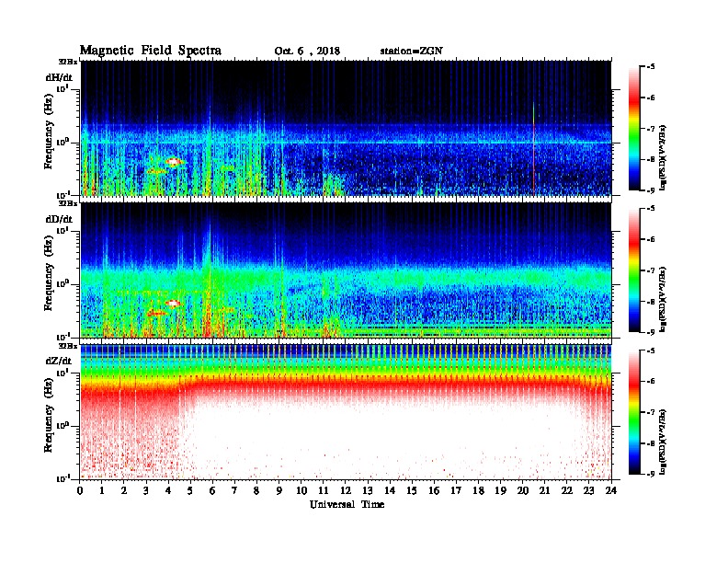This screenshot has height=563, width=728.
Task: Click hour "8" on the Universal Time axis
Action: pyautogui.click(x=257, y=490)
